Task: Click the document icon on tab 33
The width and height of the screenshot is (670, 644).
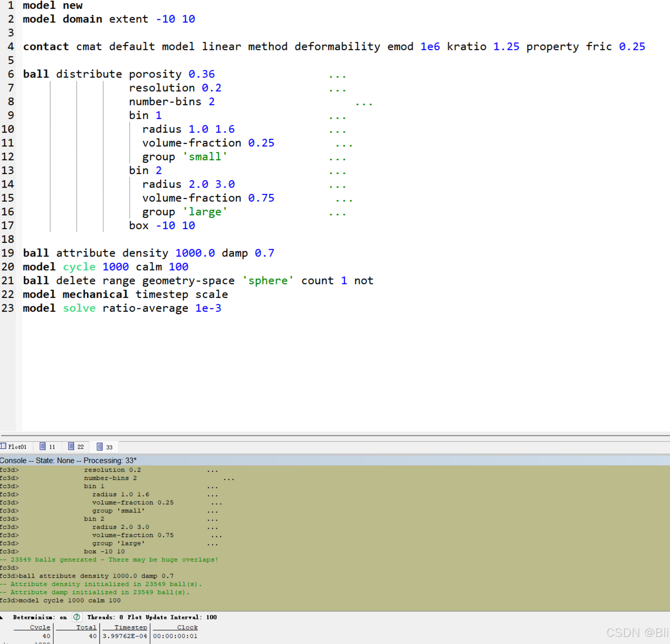Action: point(99,446)
